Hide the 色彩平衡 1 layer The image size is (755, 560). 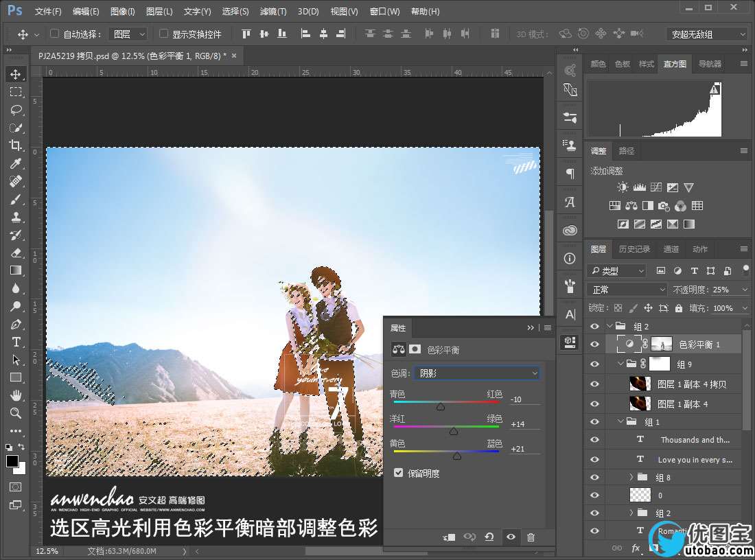594,345
